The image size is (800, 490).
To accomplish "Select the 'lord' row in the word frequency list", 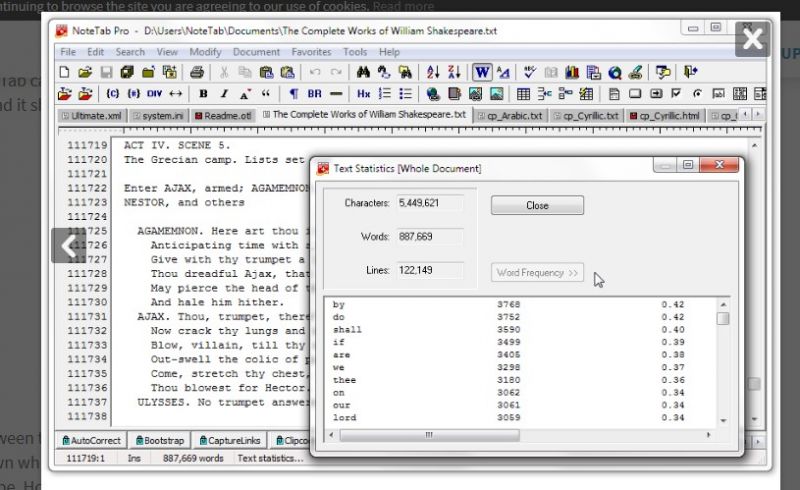I will tap(520, 418).
